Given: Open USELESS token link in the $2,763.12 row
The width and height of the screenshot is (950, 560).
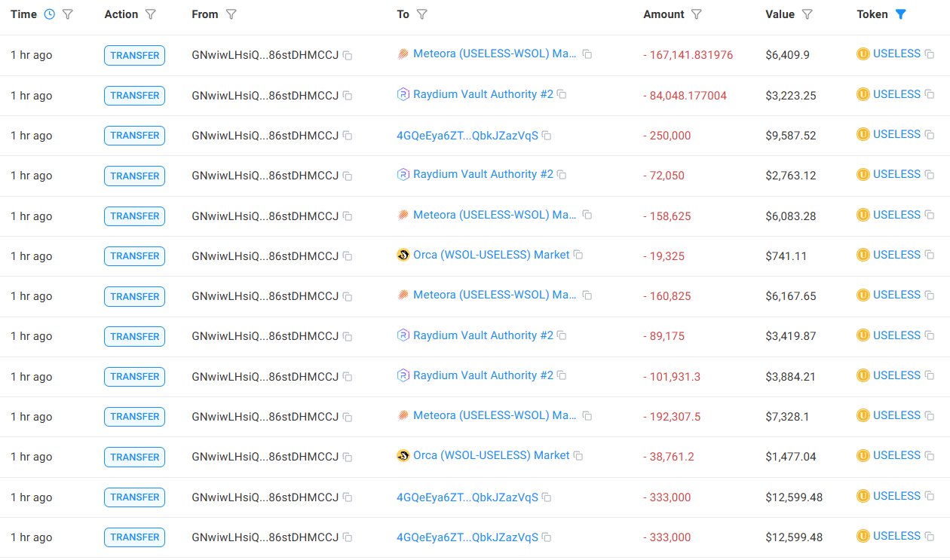Looking at the screenshot, I should [x=896, y=174].
